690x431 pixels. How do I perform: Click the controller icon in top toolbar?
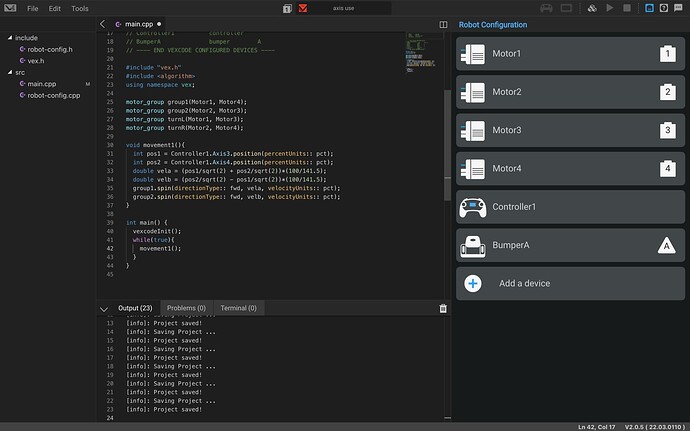pyautogui.click(x=546, y=8)
